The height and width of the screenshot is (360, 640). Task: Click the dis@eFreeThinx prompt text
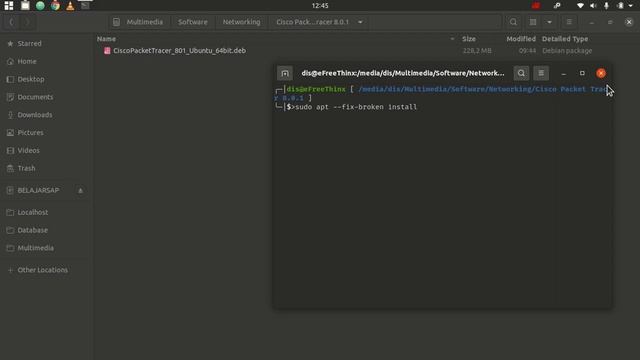click(316, 89)
